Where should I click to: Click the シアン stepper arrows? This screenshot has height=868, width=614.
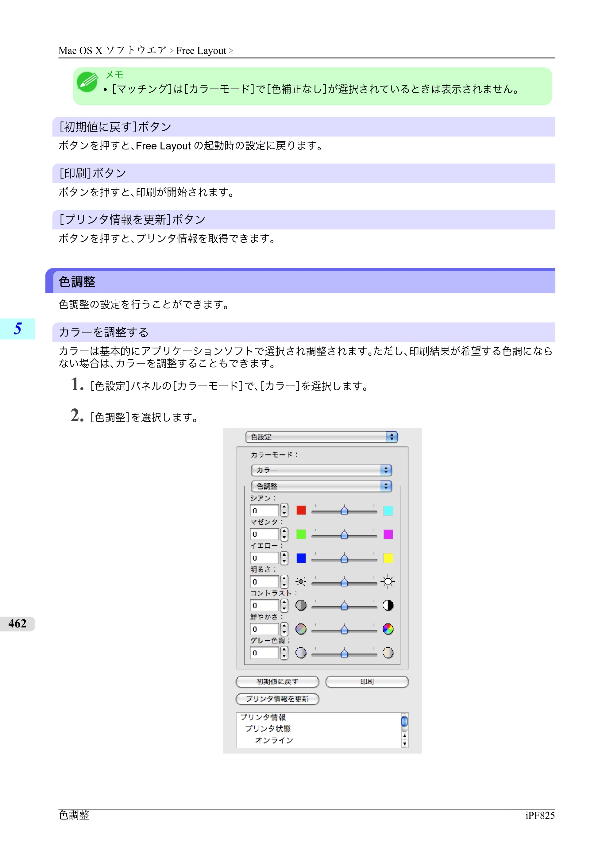click(x=284, y=510)
